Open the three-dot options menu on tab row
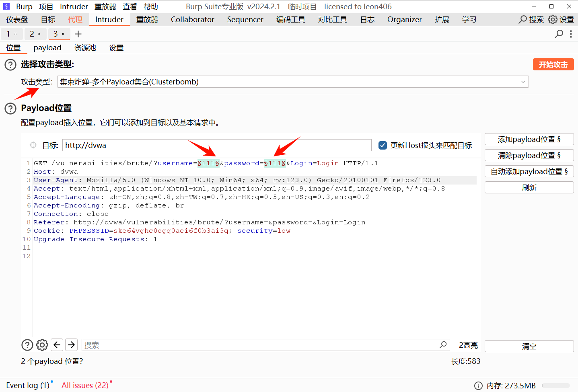Viewport: 578px width, 392px height. pyautogui.click(x=571, y=34)
